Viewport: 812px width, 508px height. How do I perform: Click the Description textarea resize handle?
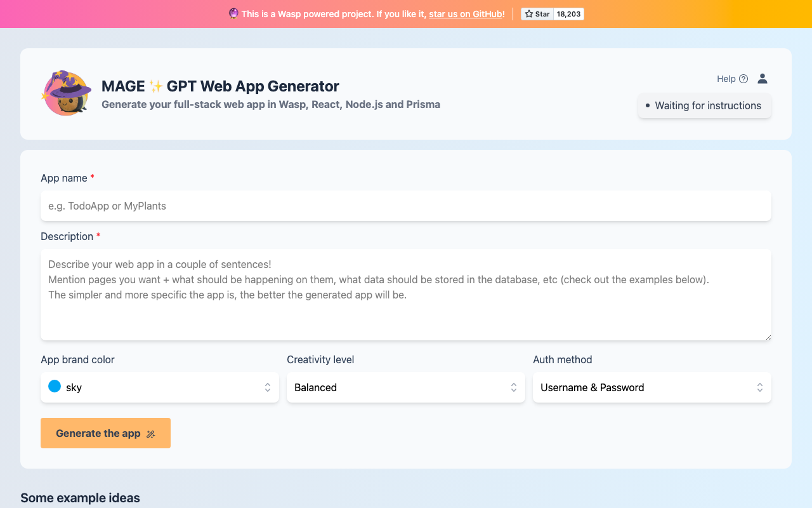pos(768,337)
